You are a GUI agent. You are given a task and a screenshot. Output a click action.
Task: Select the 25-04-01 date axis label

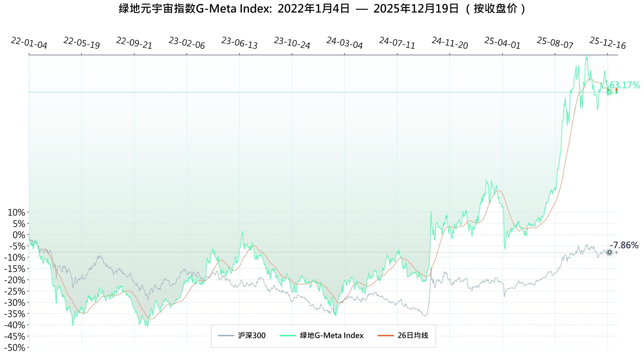502,43
